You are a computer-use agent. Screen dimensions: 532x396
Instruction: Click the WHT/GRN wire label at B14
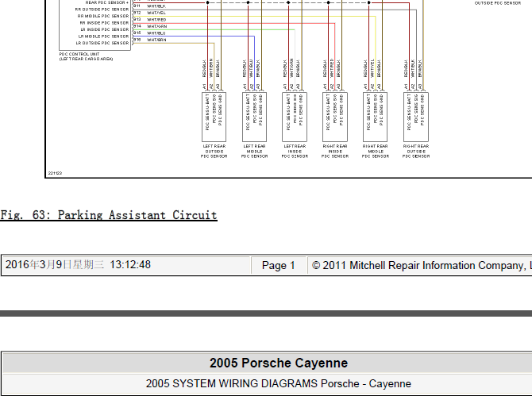click(156, 26)
